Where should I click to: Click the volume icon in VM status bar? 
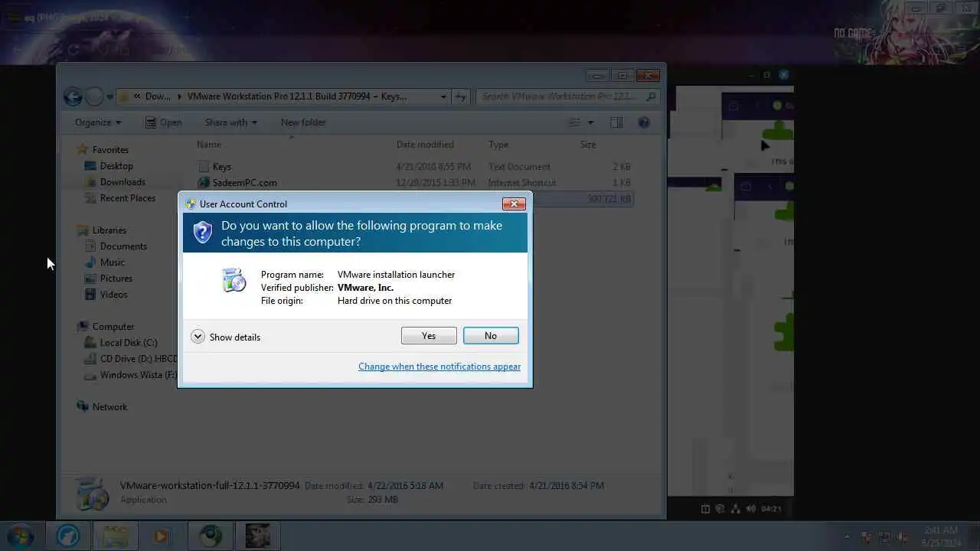click(750, 509)
